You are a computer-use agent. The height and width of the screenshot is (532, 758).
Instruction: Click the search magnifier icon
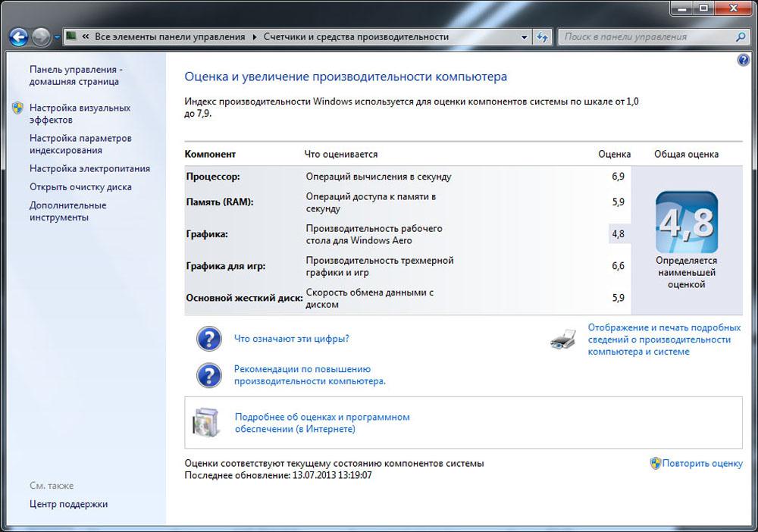(741, 36)
